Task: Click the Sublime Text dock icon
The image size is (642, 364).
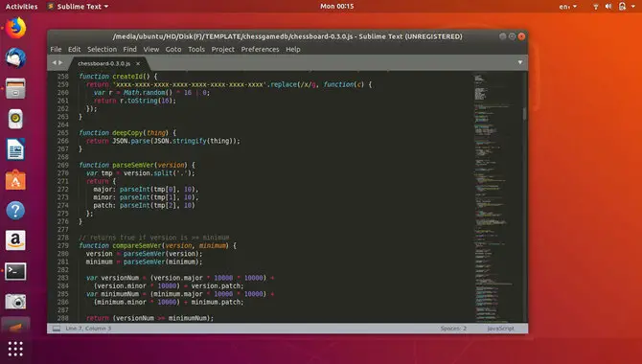Action: [x=15, y=327]
